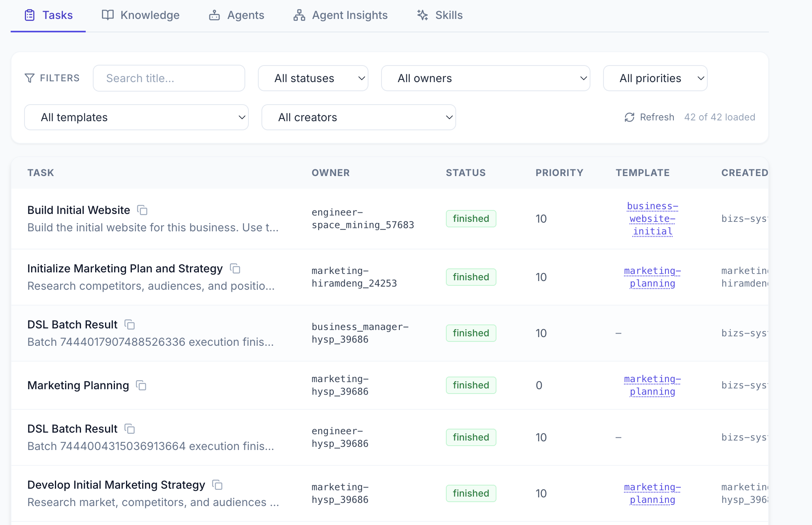Copy the Build Initial Website task ID
This screenshot has width=812, height=525.
pyautogui.click(x=142, y=210)
